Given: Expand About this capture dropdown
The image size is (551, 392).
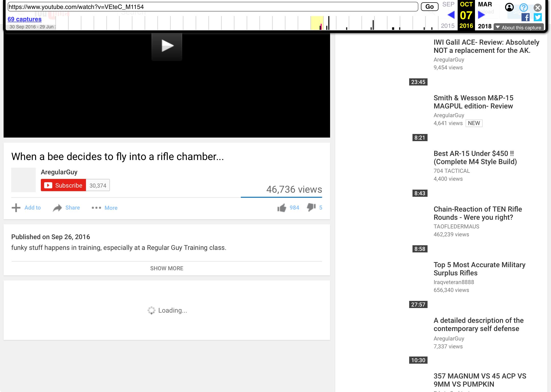Looking at the screenshot, I should (x=519, y=27).
